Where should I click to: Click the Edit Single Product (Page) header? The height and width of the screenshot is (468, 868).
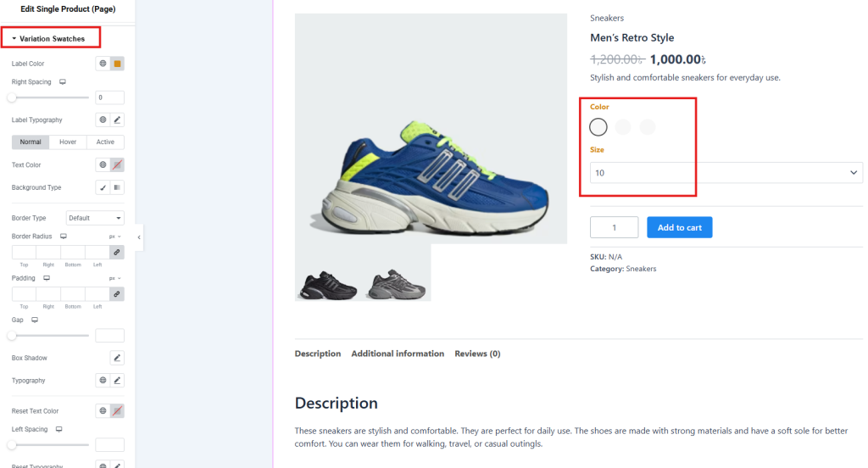(68, 8)
